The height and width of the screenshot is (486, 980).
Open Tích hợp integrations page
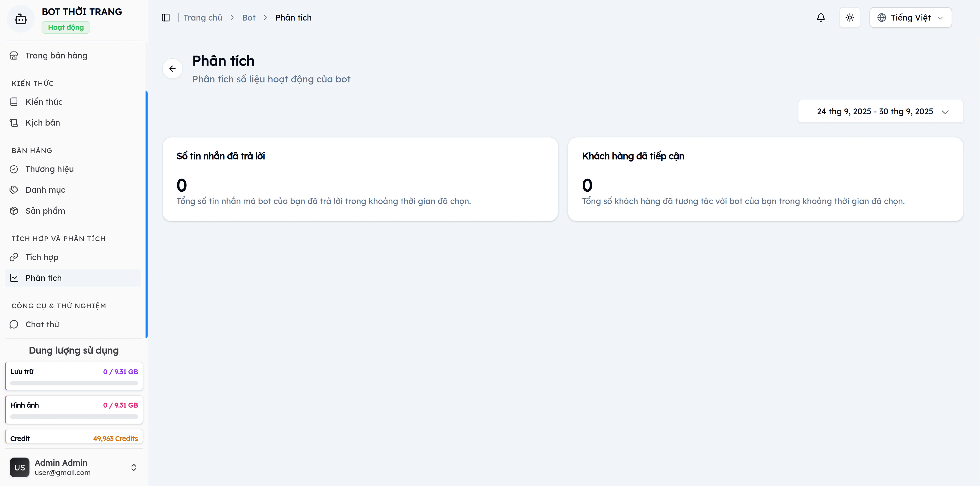42,257
